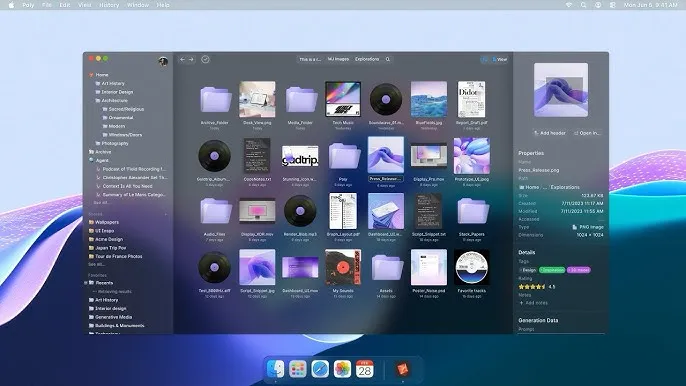Viewport: 686px width, 386px height.
Task: Click the green Inspiration tag
Action: pos(552,270)
